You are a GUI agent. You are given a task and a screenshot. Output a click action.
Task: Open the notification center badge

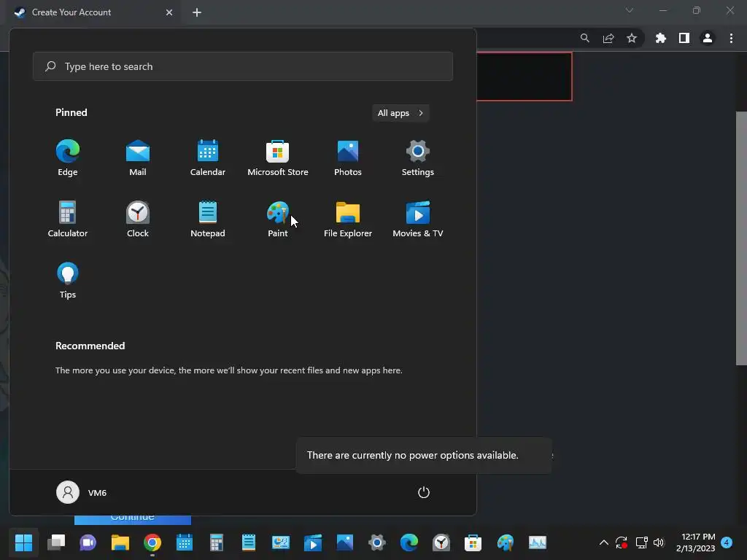tap(727, 542)
